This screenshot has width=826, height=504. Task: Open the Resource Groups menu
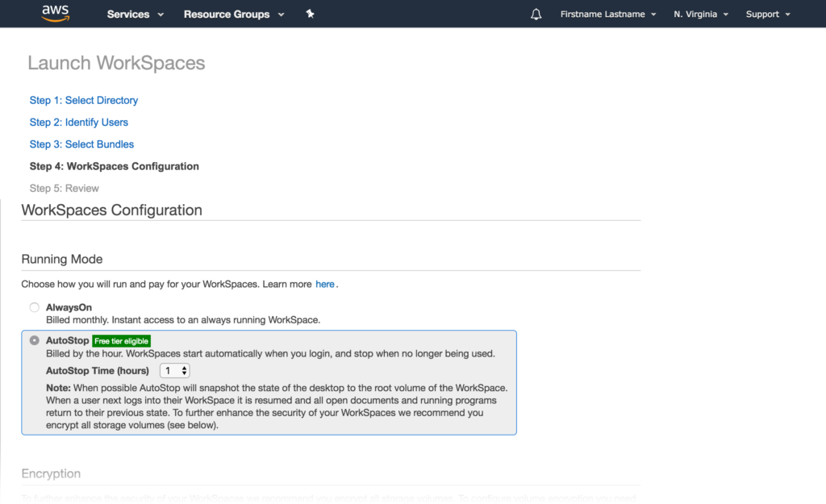pyautogui.click(x=234, y=15)
